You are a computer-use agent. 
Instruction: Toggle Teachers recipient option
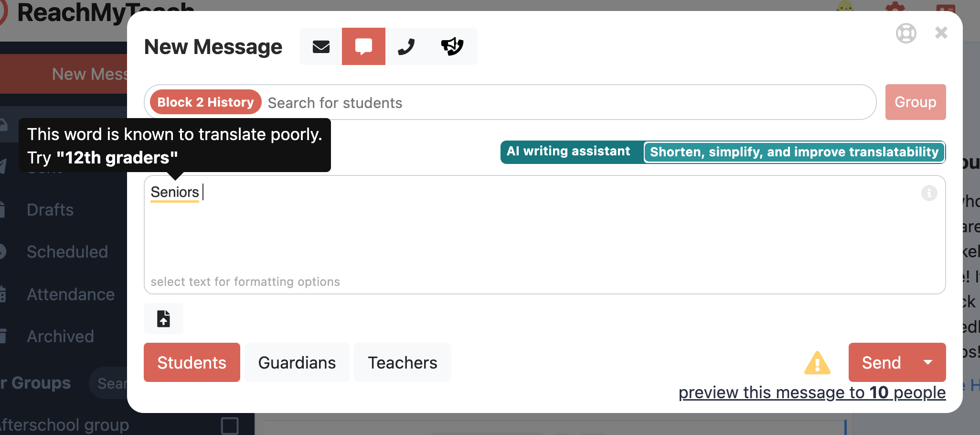[x=402, y=362]
